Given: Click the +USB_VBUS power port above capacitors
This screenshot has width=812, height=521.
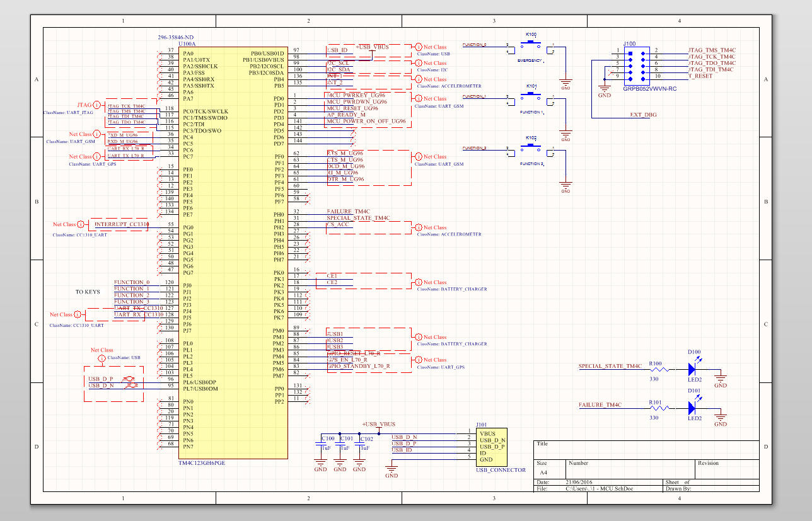Looking at the screenshot, I should [379, 428].
